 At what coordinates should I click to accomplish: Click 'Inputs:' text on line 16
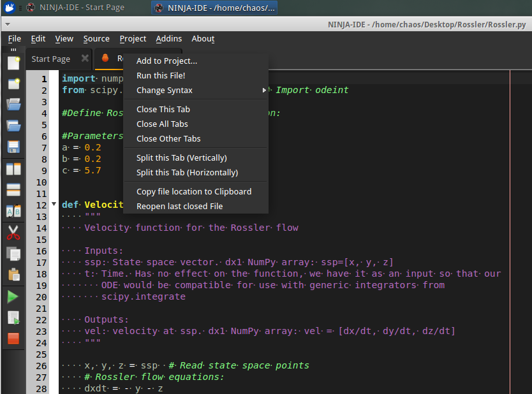click(x=103, y=251)
